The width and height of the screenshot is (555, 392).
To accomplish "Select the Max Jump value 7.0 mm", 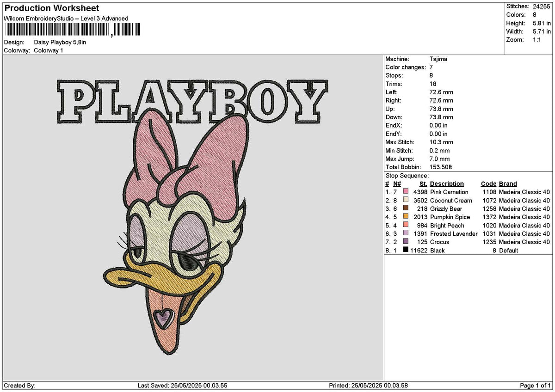I will [x=439, y=159].
